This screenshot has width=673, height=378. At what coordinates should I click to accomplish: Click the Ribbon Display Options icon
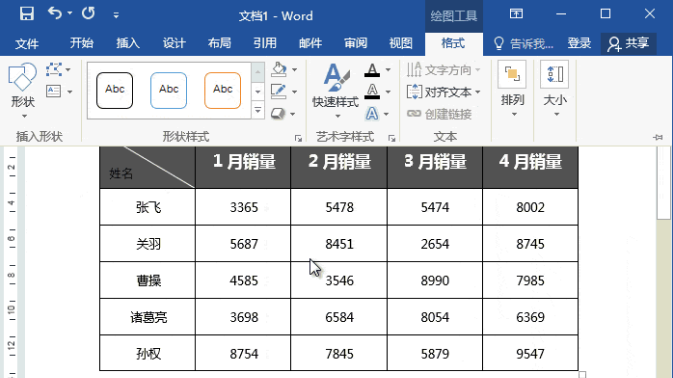(516, 14)
